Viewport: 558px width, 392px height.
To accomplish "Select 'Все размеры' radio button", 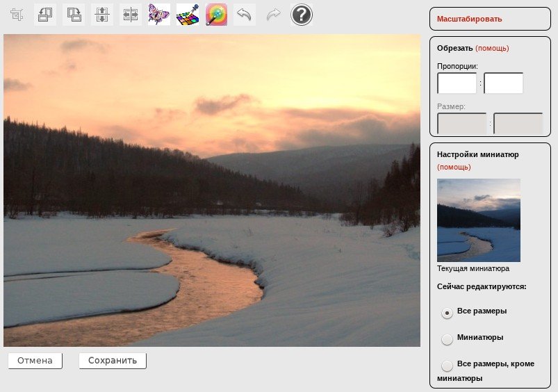I will pos(448,313).
